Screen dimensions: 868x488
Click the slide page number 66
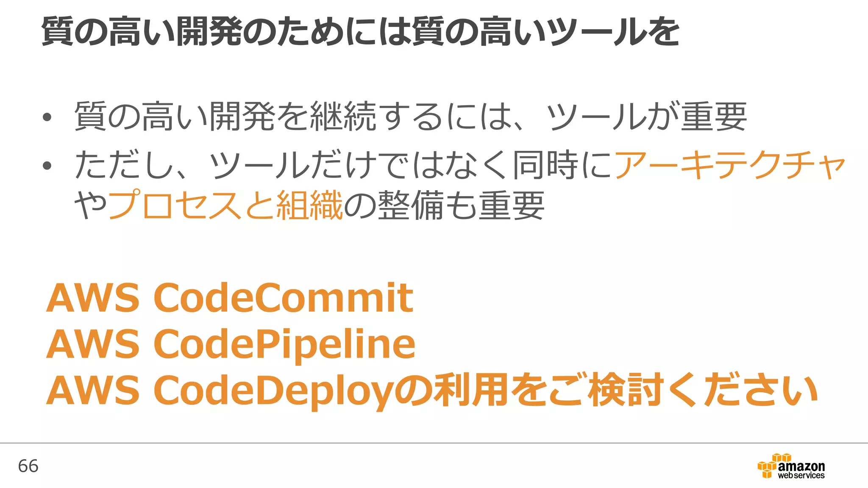[28, 466]
